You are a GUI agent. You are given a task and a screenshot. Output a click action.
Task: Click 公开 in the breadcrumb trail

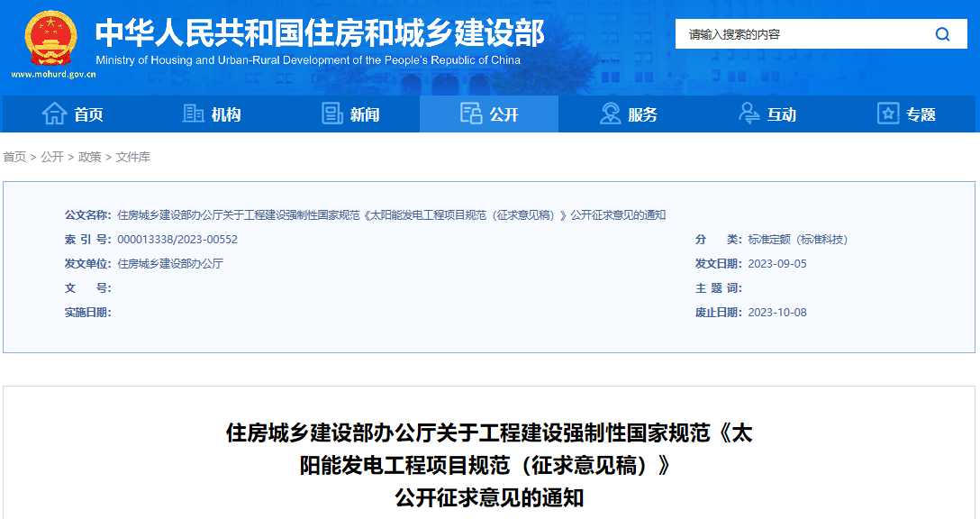[x=52, y=157]
